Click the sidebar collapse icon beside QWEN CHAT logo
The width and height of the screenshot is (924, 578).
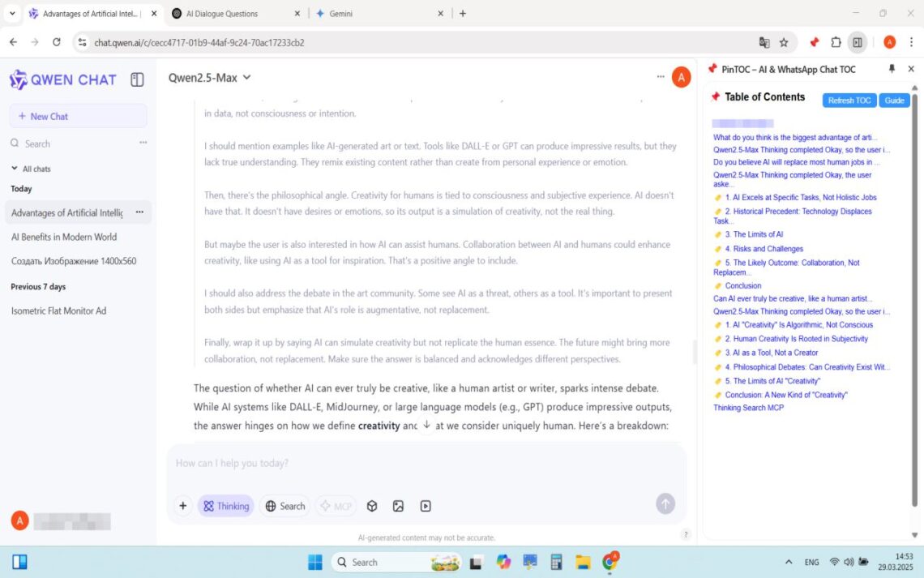[137, 79]
